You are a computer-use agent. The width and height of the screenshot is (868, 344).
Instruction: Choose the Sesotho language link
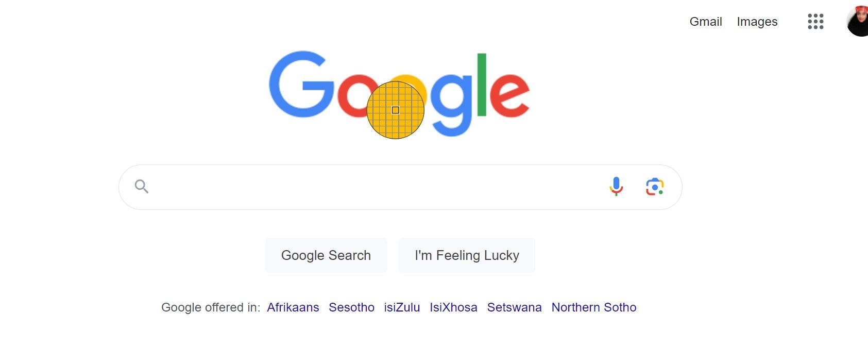[351, 307]
